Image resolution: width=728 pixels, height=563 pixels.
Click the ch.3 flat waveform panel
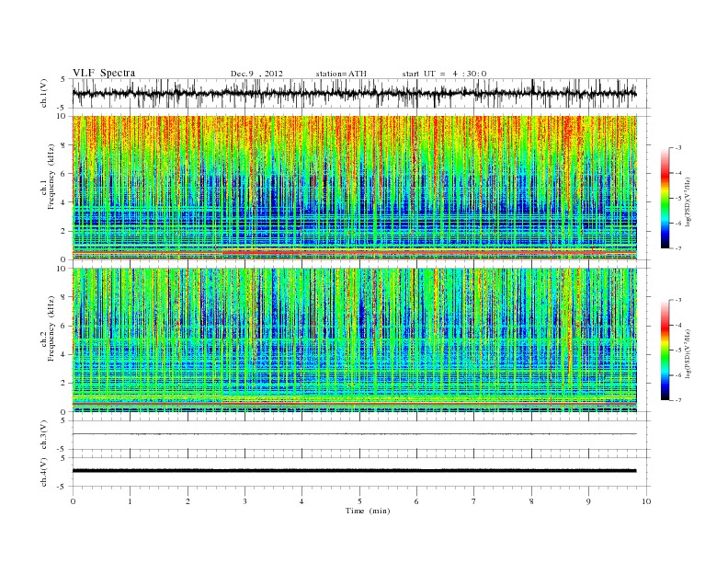click(x=360, y=435)
